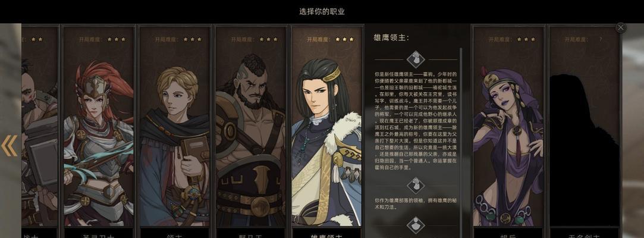Click the top diamond fist icon in description
Screen dimensions: 644x238
[415, 59]
